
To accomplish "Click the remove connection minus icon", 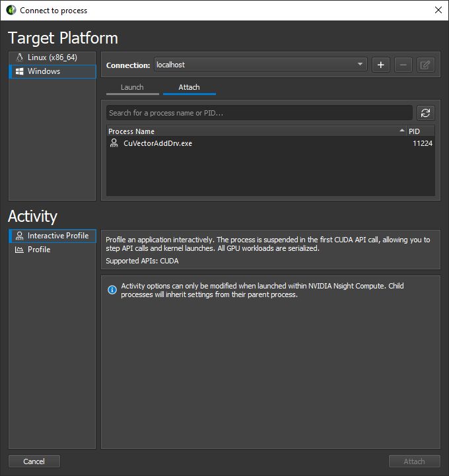I will tap(403, 65).
